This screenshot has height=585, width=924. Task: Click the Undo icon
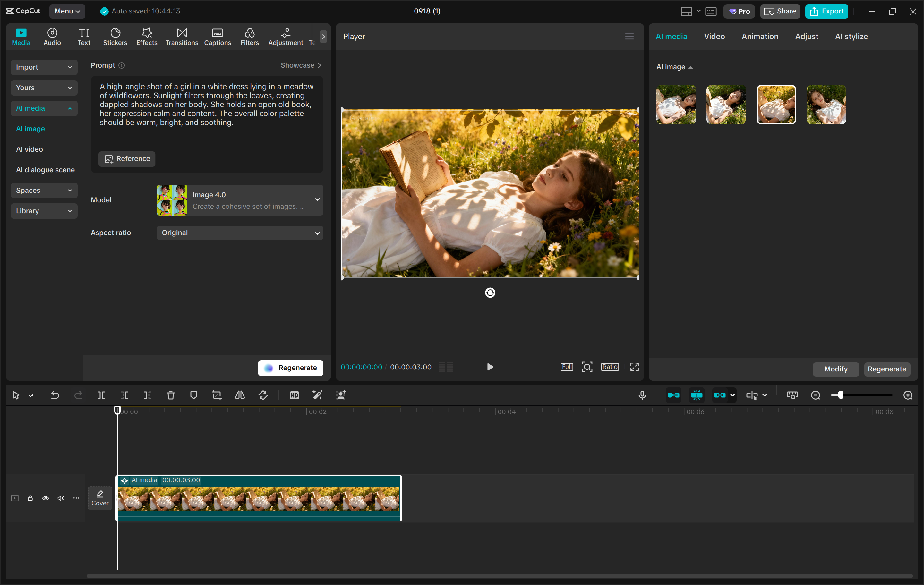point(55,395)
